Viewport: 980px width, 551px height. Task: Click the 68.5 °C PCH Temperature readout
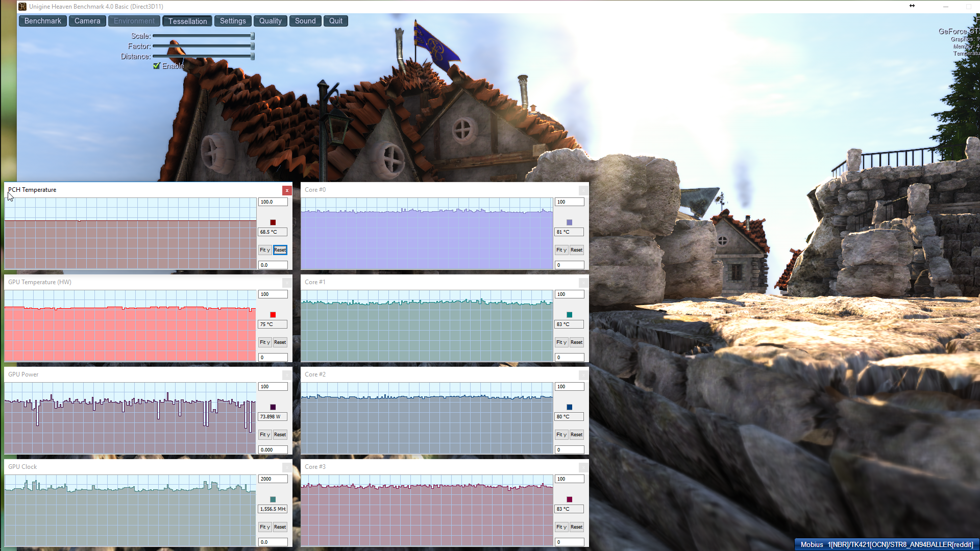click(273, 232)
